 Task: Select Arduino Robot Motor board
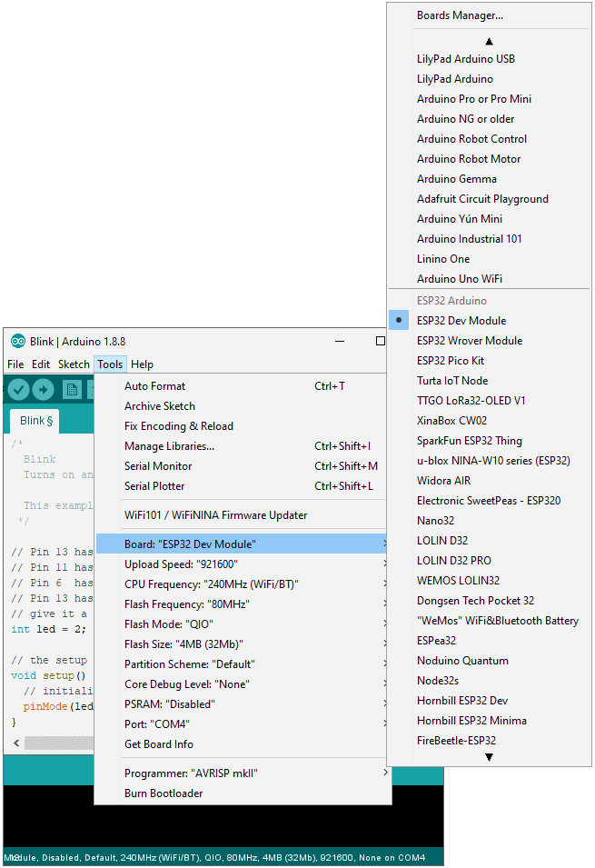coord(490,159)
